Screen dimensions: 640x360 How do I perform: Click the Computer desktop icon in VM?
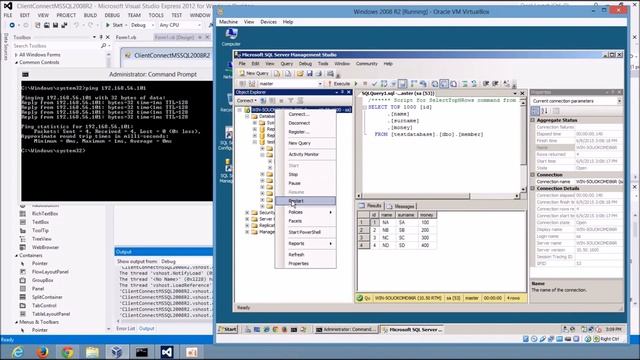[231, 37]
